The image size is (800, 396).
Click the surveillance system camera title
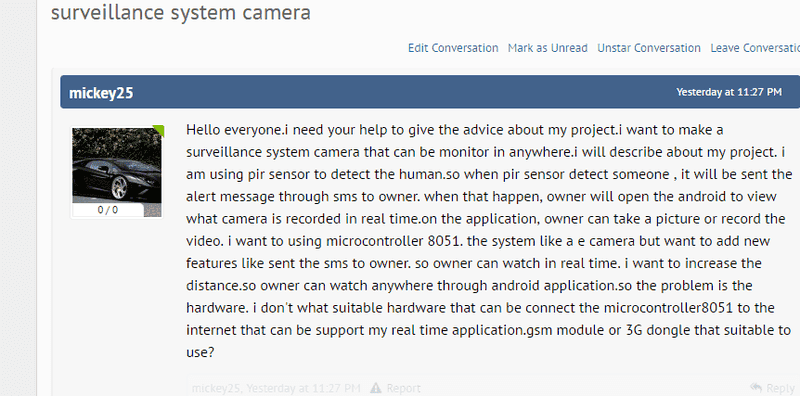(181, 12)
